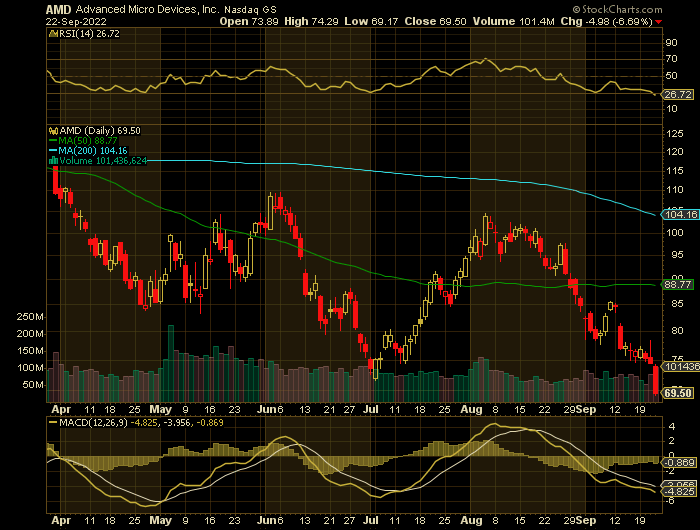Select the green MA(50) legend line swatch
The image size is (700, 530).
click(53, 141)
